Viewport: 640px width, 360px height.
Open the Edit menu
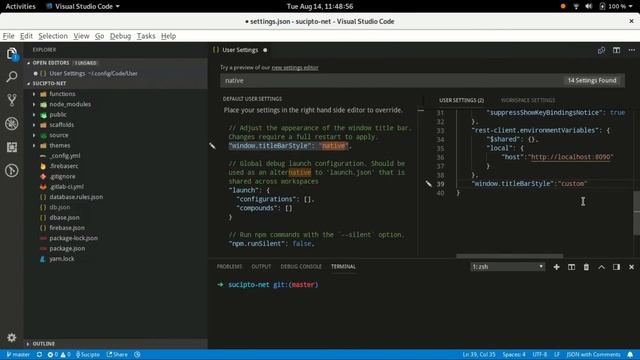26,36
